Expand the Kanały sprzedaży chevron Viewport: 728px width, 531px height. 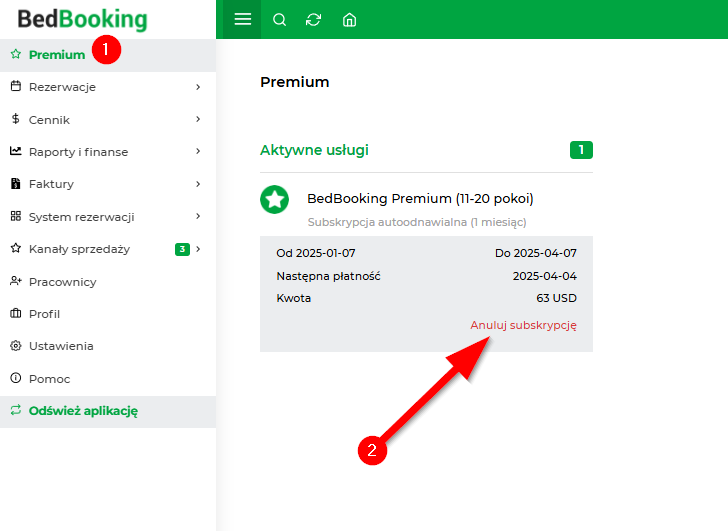198,249
